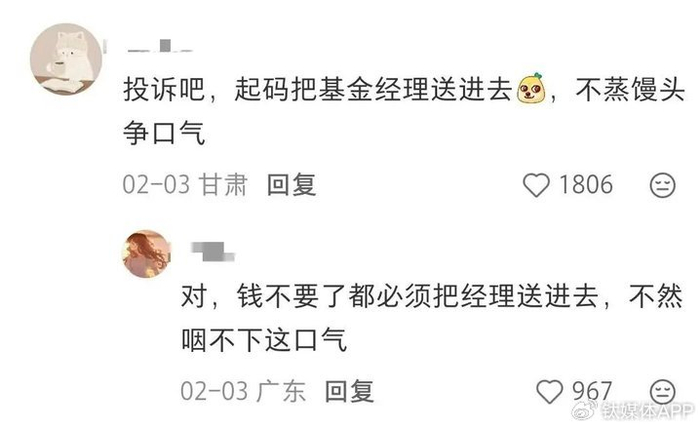700x428 pixels.
Task: Click the 钛媒体APP watermark text
Action: pos(647,411)
